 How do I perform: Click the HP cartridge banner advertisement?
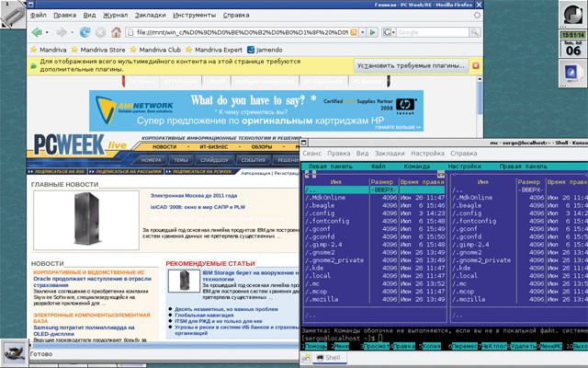tap(256, 110)
